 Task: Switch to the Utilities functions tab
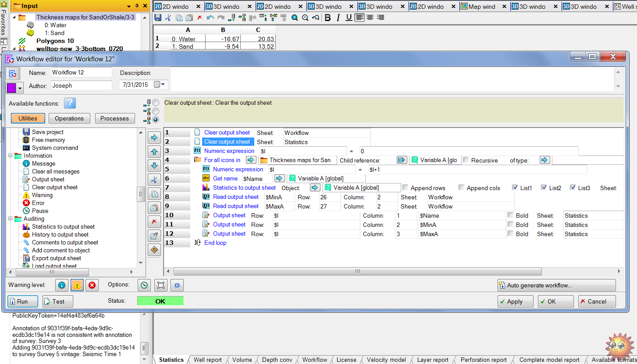pos(28,118)
